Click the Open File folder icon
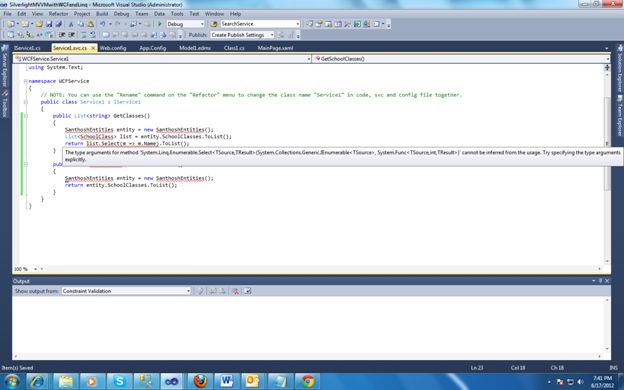 click(x=39, y=24)
